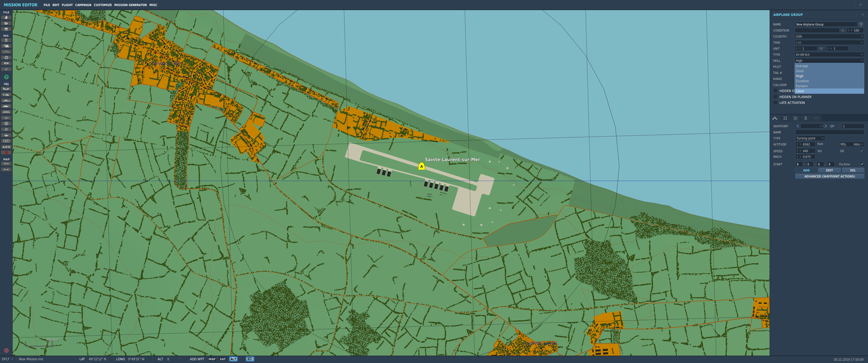Click ADD waypoint button

(806, 170)
